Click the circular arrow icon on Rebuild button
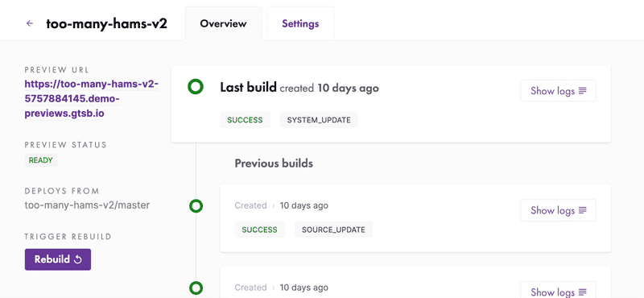644x298 pixels. 77,260
